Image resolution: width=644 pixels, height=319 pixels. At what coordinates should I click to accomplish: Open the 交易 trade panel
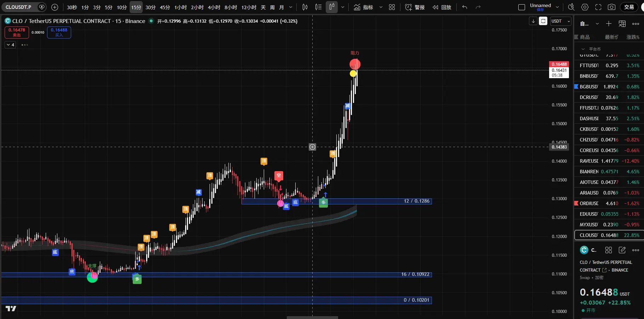click(x=629, y=7)
